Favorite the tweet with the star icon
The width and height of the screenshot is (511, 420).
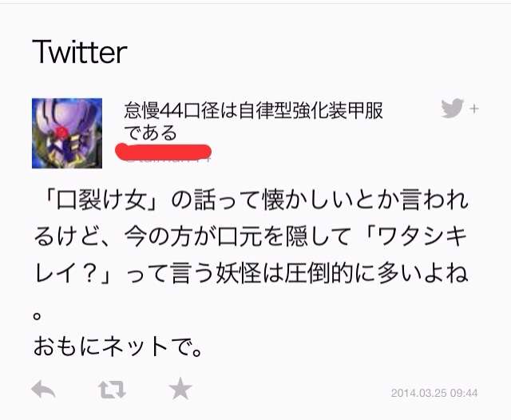[x=180, y=388]
